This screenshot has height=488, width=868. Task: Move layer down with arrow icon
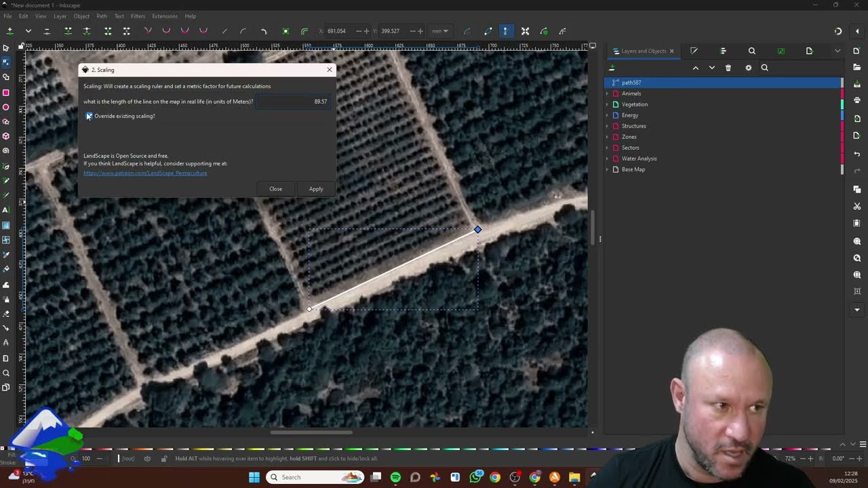(x=711, y=68)
